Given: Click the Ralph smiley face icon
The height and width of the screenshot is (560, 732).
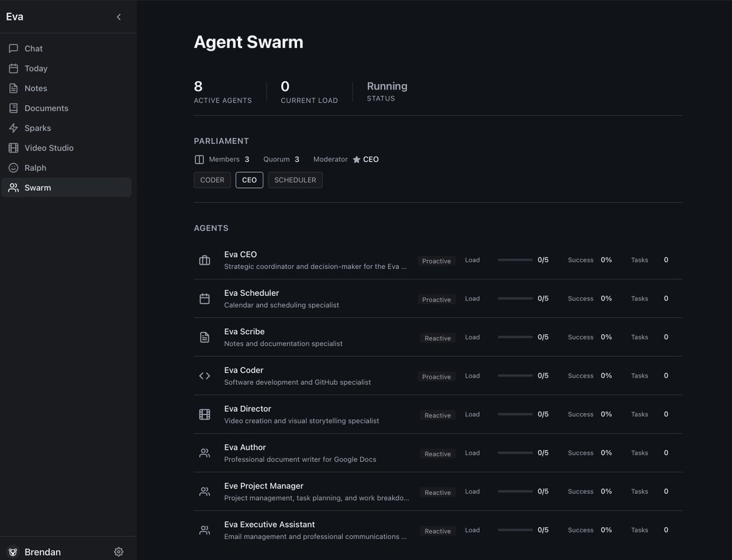Looking at the screenshot, I should 13,168.
